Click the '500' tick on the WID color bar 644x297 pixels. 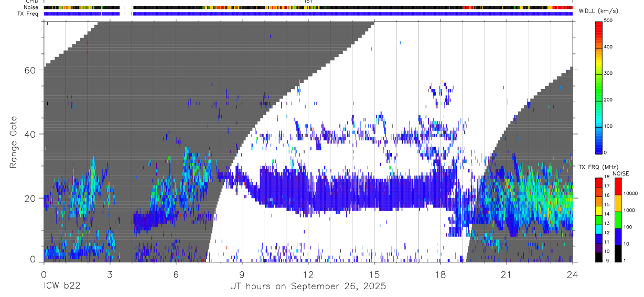[608, 20]
